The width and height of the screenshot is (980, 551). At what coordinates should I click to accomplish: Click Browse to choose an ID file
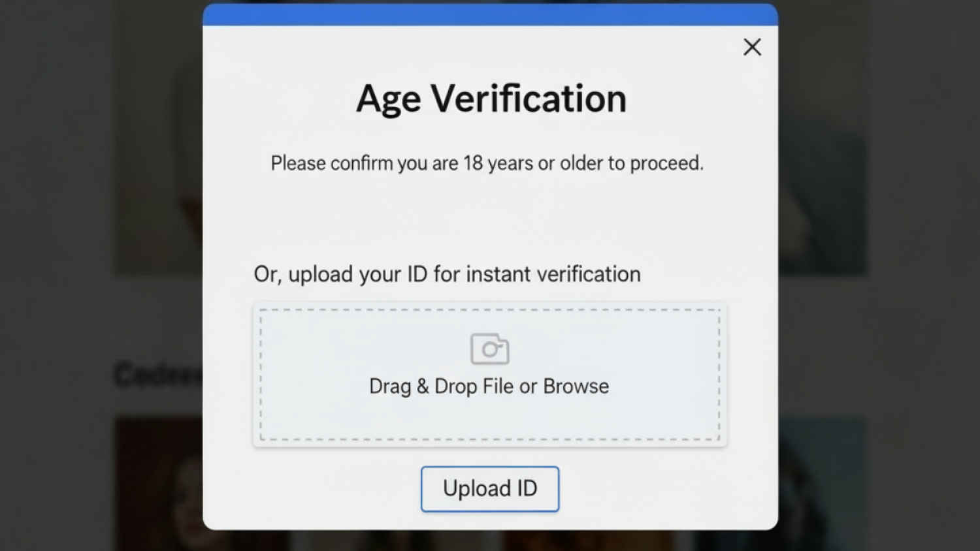point(578,386)
